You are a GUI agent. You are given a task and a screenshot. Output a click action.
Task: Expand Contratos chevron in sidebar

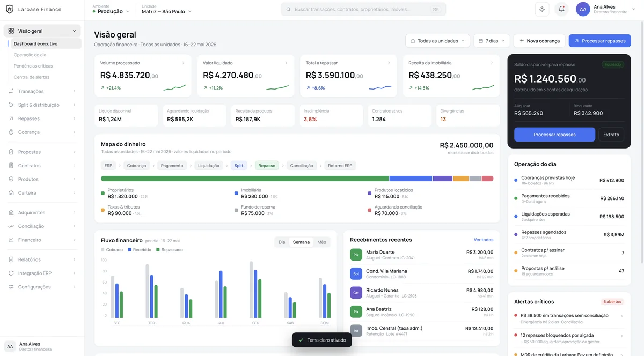point(74,166)
